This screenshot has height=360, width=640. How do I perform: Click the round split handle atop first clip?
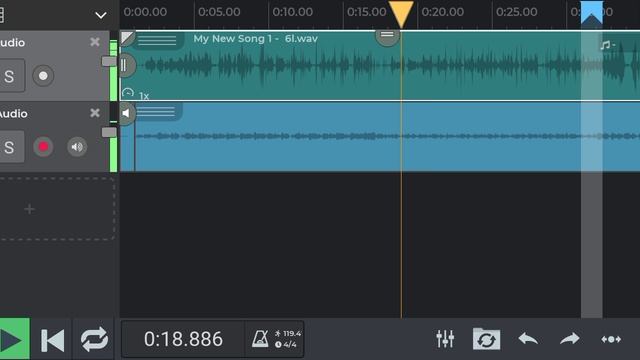click(x=387, y=36)
